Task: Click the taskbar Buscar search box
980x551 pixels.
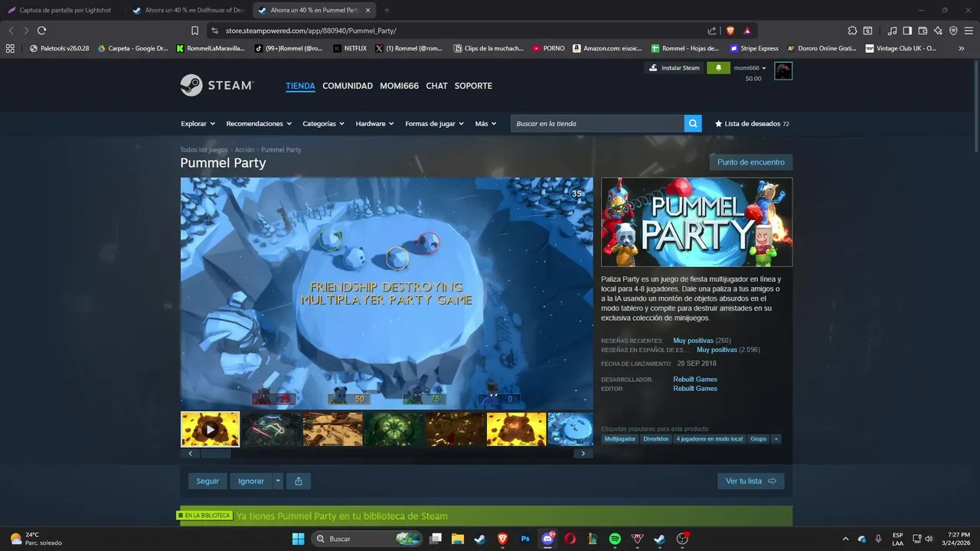Action: click(366, 539)
